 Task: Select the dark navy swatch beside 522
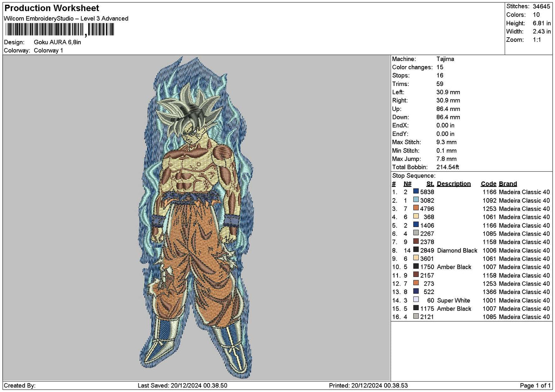pos(416,291)
